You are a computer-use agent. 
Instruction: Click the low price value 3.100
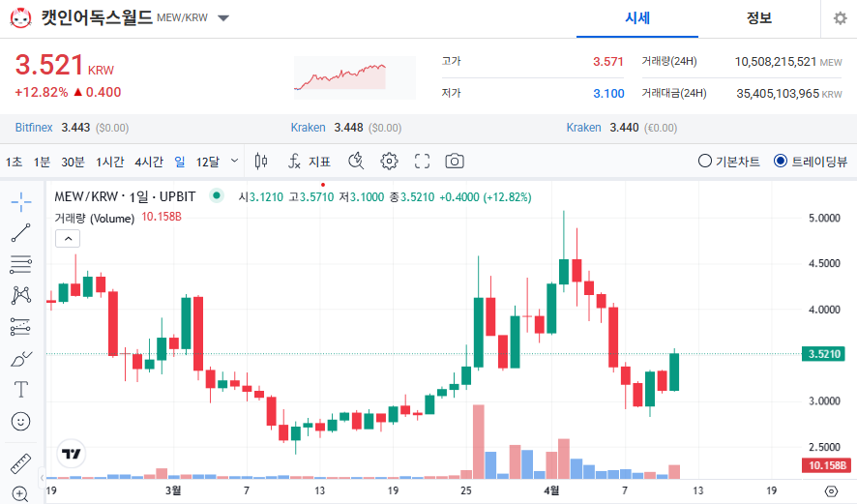click(x=608, y=94)
